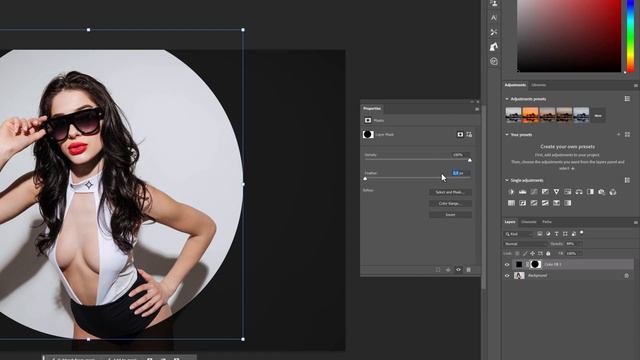This screenshot has height=360, width=640.
Task: Lock all with the padlock icon in Layers
Action: point(548,253)
